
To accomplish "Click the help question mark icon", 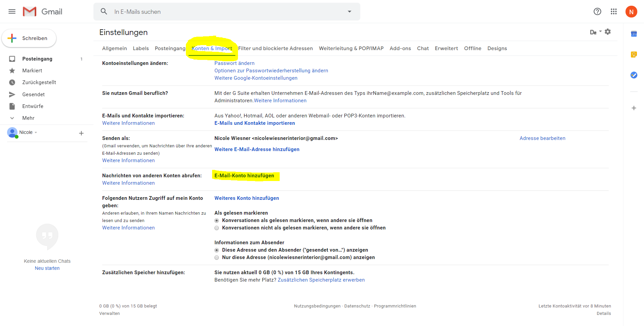I will tap(597, 12).
